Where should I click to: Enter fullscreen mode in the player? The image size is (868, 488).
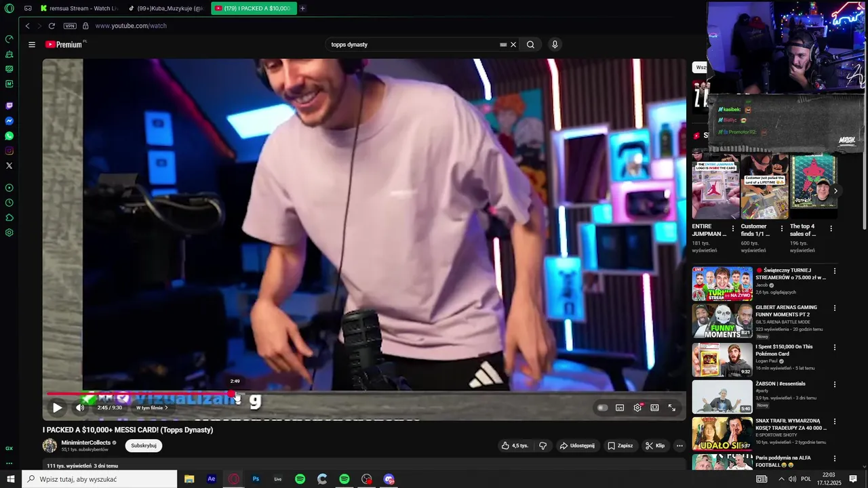pos(672,407)
